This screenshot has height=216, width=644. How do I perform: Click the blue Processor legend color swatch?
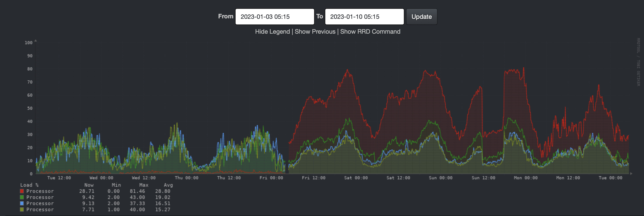point(22,203)
